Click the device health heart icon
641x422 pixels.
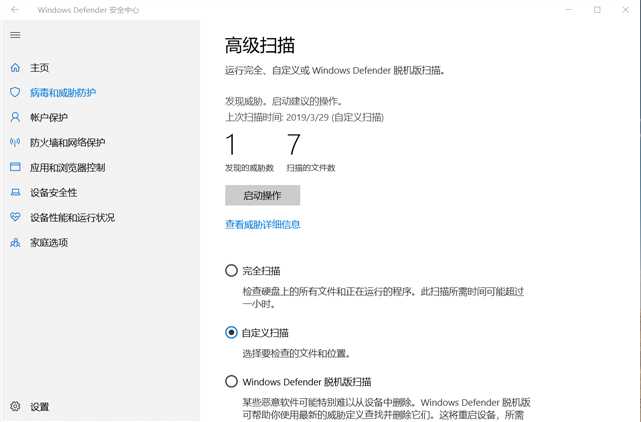click(15, 217)
